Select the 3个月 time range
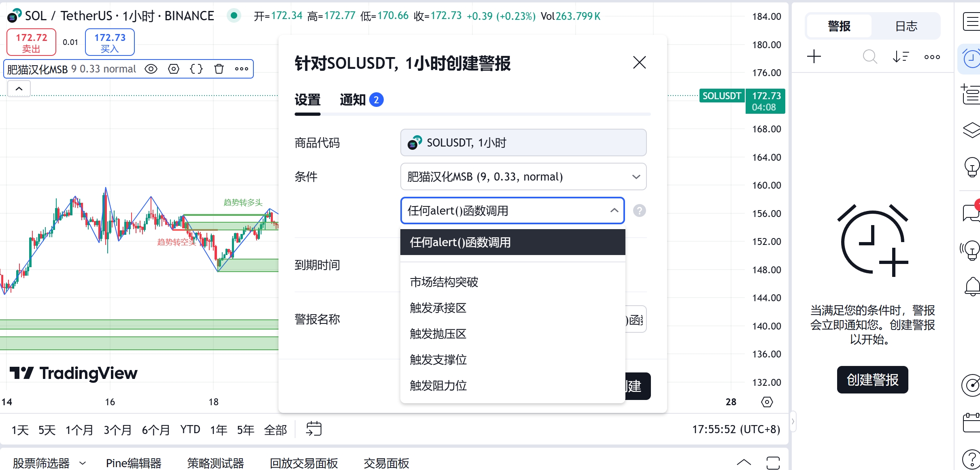 [117, 430]
